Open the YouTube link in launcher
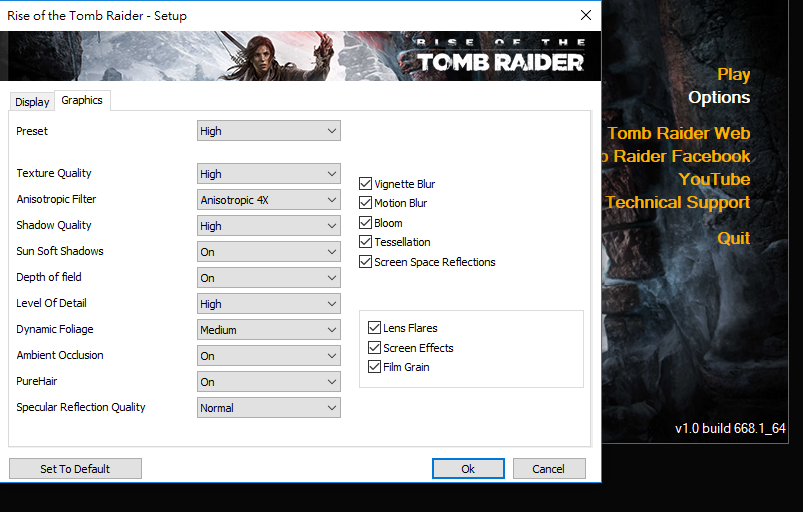803x512 pixels. (714, 179)
